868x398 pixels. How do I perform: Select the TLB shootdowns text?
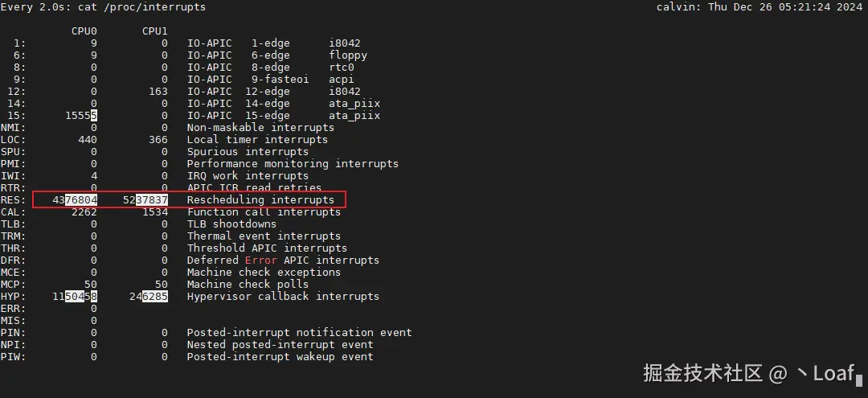[x=231, y=224]
